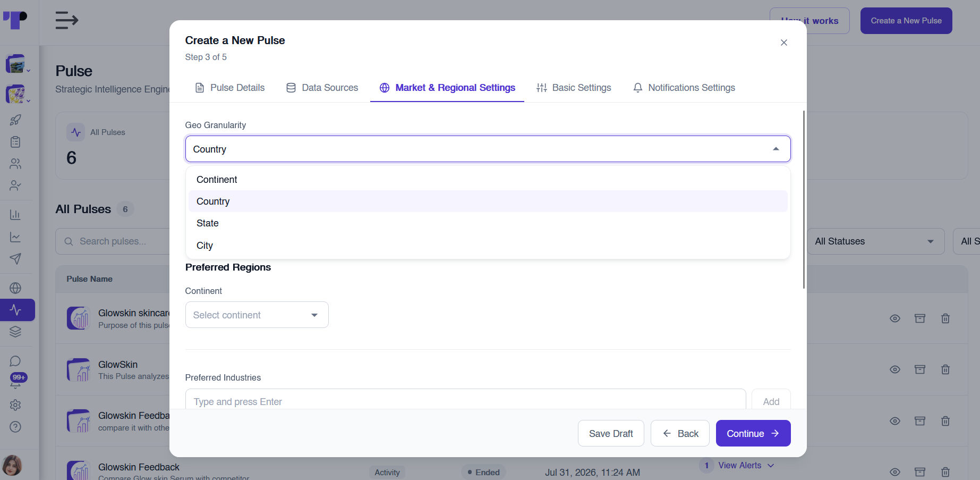
Task: Switch to the Pulse Details tab
Action: point(230,88)
